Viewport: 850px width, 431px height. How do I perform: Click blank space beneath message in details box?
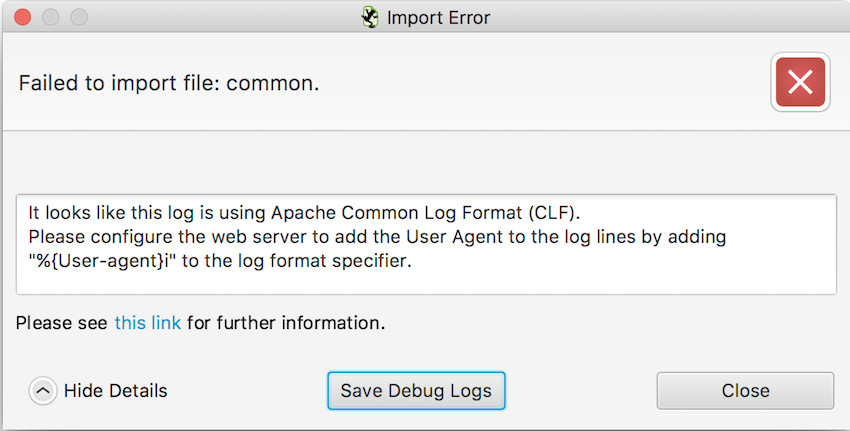tap(426, 282)
